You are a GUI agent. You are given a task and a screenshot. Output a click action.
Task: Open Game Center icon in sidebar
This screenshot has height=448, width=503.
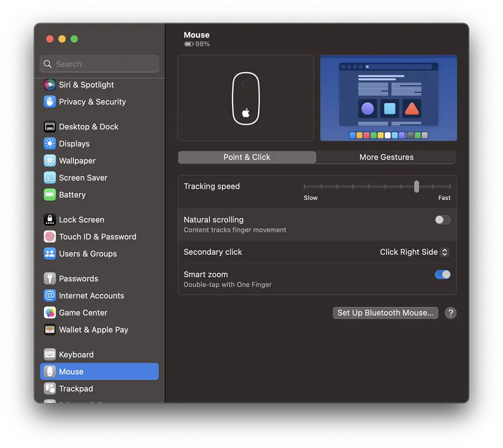tap(50, 313)
